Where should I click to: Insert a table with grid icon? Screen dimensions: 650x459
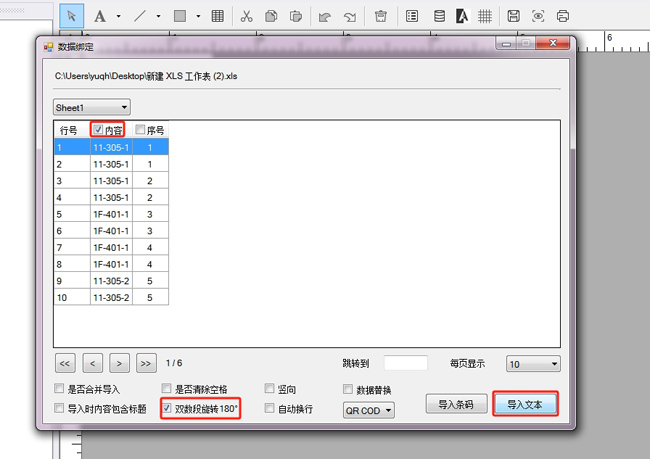[218, 16]
